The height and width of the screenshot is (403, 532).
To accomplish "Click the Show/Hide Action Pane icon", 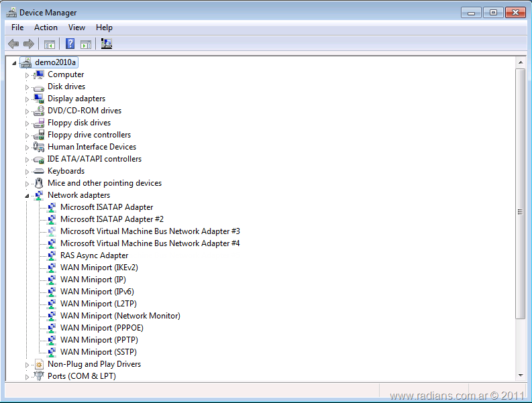I will click(x=86, y=44).
